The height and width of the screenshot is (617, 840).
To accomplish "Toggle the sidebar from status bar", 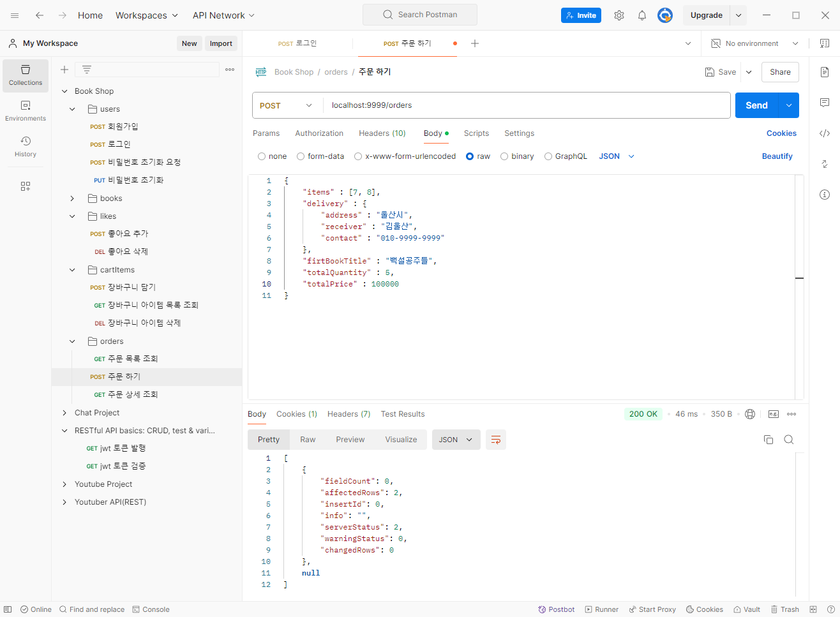I will point(8,609).
